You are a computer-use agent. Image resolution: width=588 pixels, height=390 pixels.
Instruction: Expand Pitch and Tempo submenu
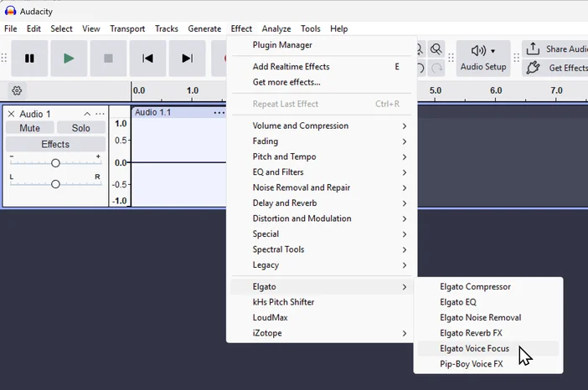pyautogui.click(x=322, y=157)
